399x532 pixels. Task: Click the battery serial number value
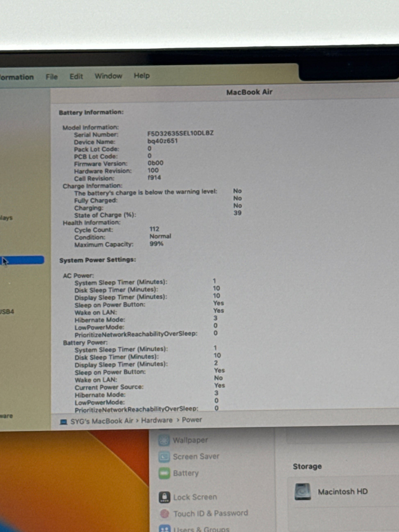pyautogui.click(x=180, y=133)
